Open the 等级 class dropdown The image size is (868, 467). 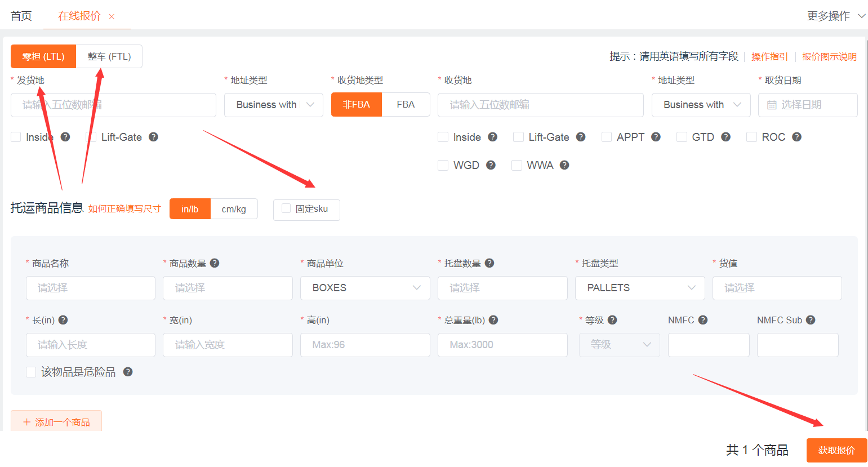tap(620, 345)
